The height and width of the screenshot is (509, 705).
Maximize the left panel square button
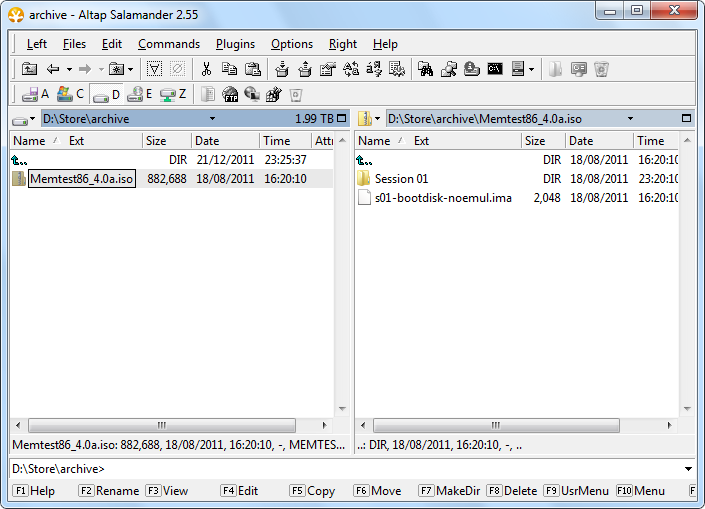(x=342, y=118)
